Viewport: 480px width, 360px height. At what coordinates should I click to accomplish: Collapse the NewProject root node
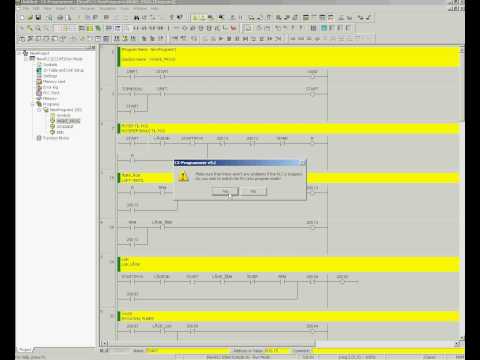click(20, 53)
